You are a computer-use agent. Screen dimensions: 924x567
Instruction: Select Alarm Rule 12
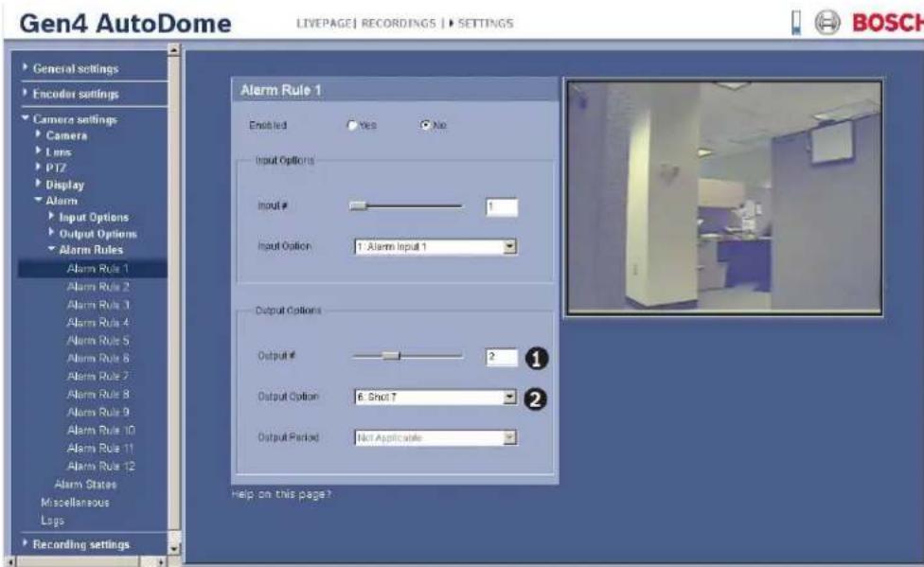click(x=100, y=467)
